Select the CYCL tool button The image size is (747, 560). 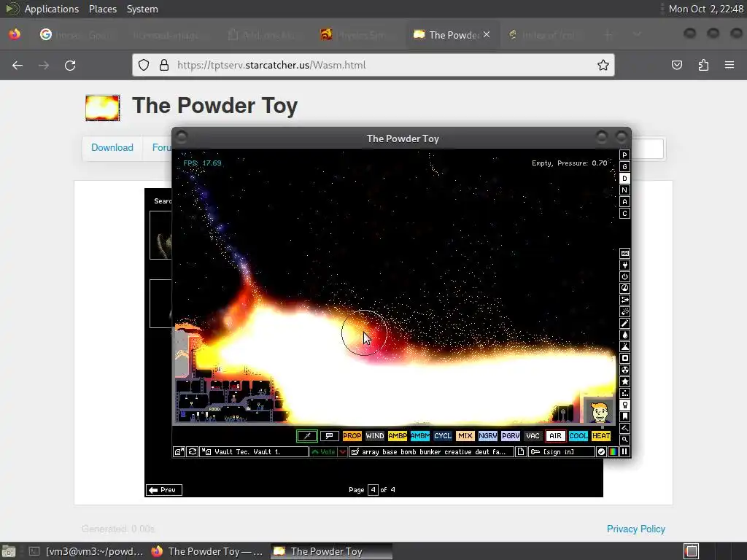click(443, 436)
